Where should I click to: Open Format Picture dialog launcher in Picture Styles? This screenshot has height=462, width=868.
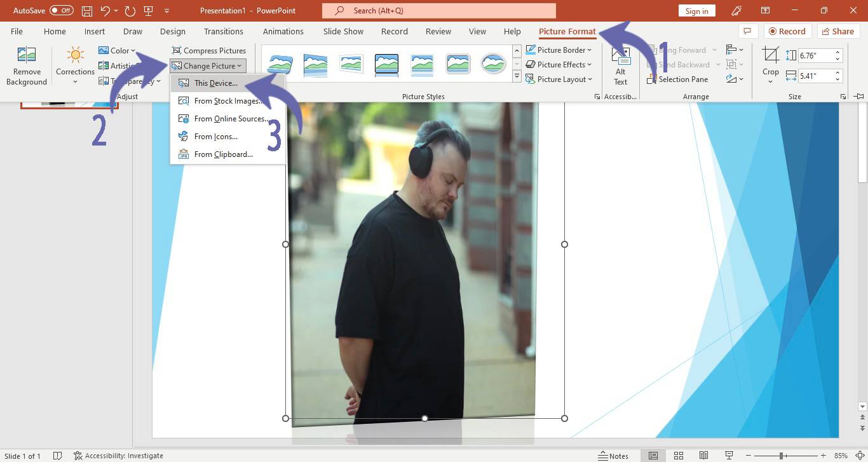(x=597, y=97)
